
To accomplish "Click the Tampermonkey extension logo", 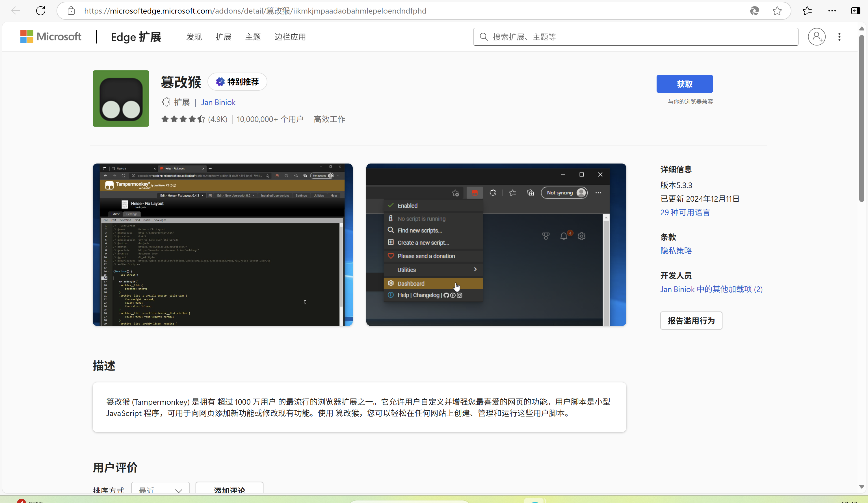I will (x=121, y=99).
